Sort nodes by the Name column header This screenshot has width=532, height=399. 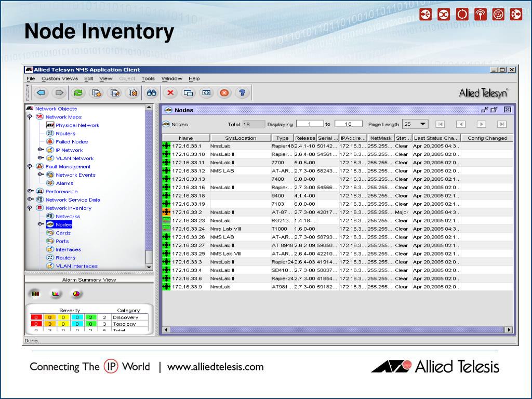[x=186, y=138]
